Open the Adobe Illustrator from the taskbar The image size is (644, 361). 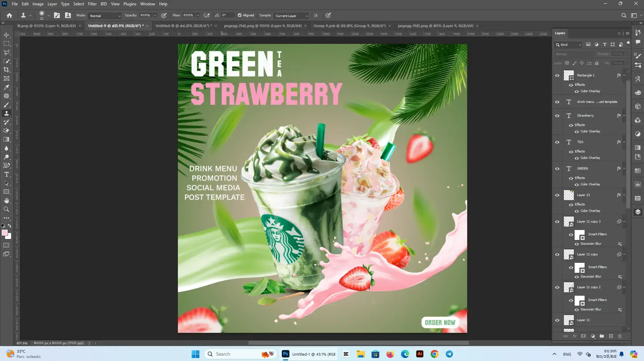[419, 354]
